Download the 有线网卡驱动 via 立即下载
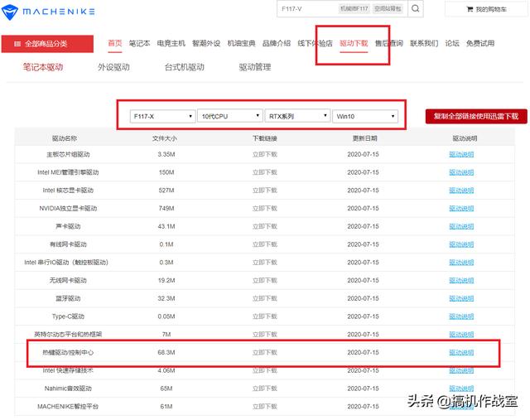Screen dimensions: 530x420 (x=265, y=244)
